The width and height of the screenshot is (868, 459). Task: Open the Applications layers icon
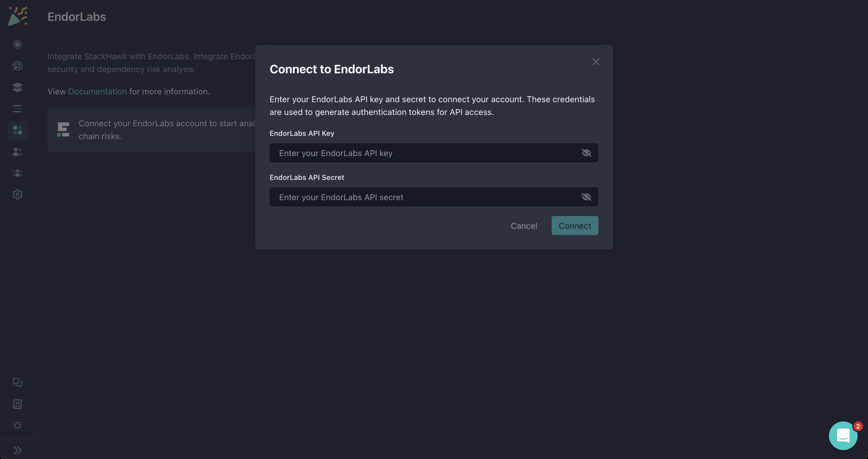pos(18,87)
